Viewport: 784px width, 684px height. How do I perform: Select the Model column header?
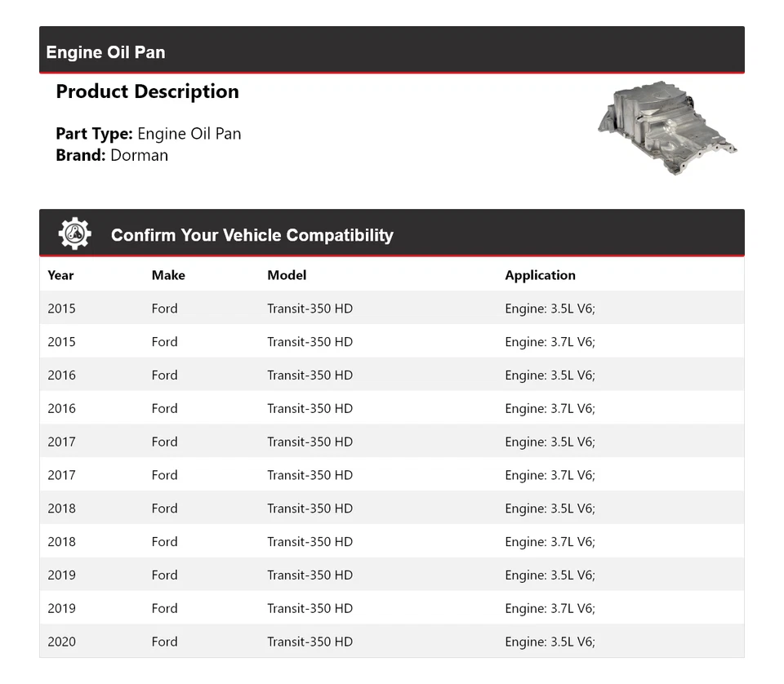287,275
